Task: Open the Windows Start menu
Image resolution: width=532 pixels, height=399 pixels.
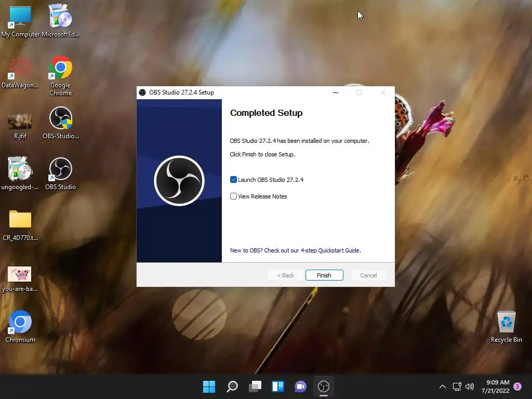Action: coord(209,387)
